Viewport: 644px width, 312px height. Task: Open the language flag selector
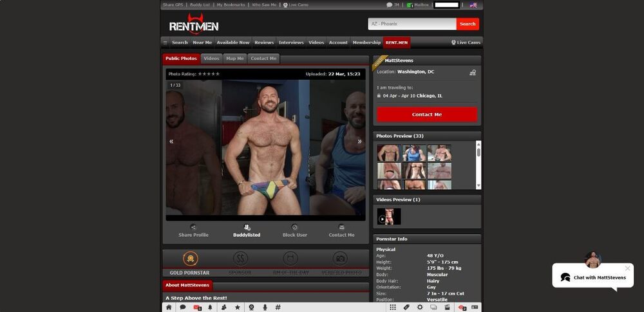click(x=473, y=5)
